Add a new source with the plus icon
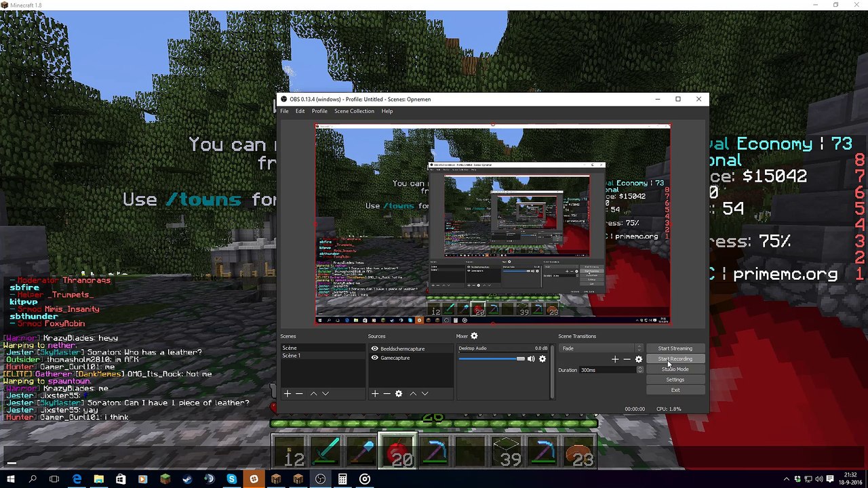Viewport: 868px width, 488px height. point(375,393)
